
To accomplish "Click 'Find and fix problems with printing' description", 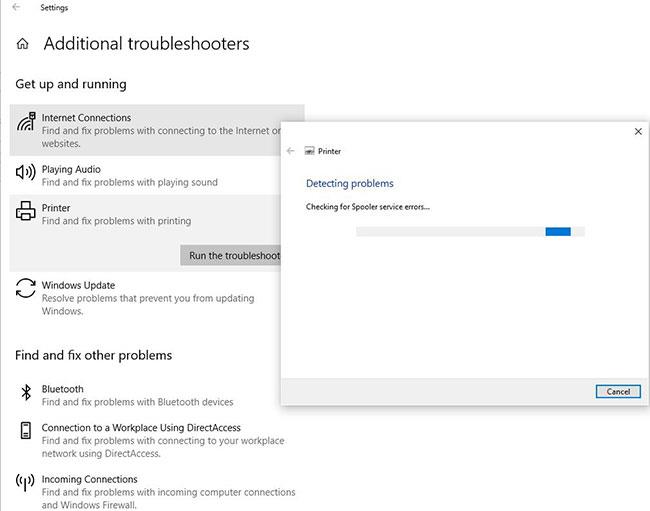I will point(116,221).
